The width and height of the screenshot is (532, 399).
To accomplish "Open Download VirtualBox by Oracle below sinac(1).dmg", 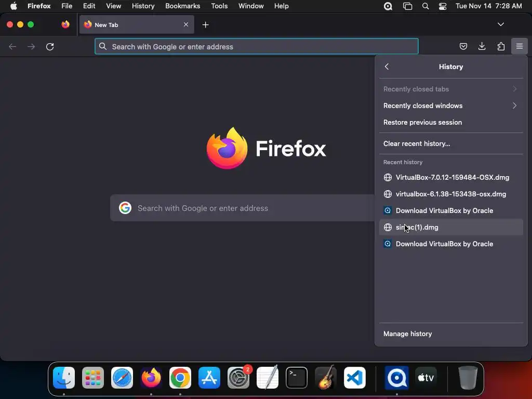I will coord(451,244).
